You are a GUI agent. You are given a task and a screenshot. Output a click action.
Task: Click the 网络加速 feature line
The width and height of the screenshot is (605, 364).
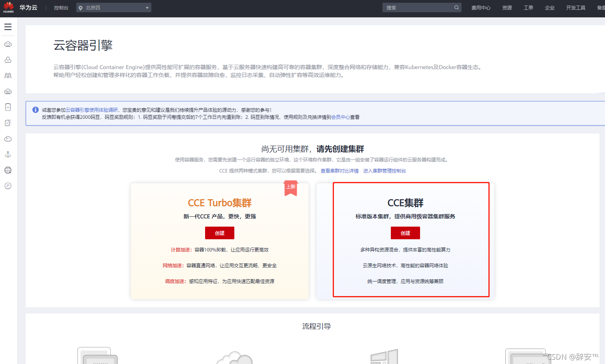[x=220, y=266]
